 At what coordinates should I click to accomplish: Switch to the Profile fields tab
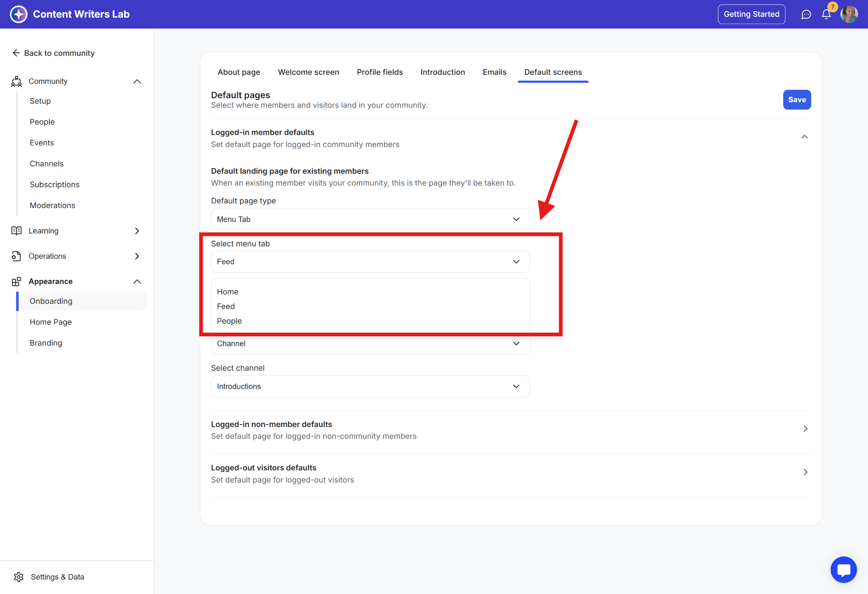(x=379, y=72)
